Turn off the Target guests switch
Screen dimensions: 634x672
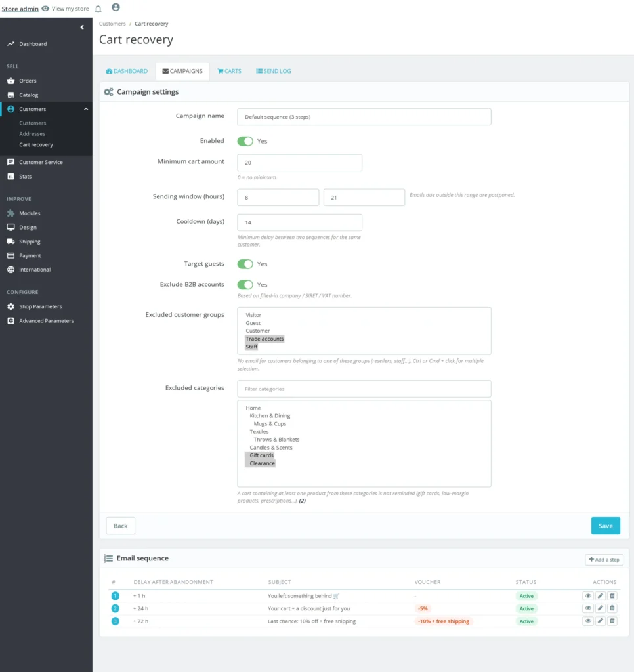[x=245, y=264]
